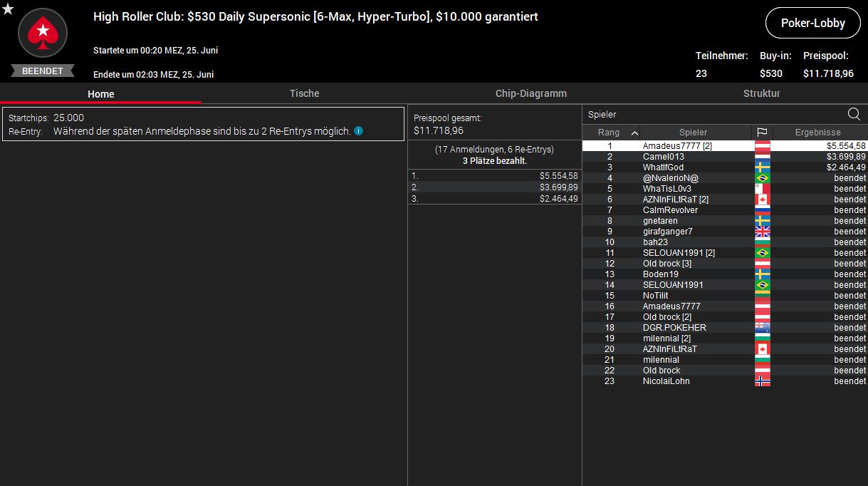Click the PokerStars spade logo
This screenshot has height=486, width=868.
click(43, 33)
